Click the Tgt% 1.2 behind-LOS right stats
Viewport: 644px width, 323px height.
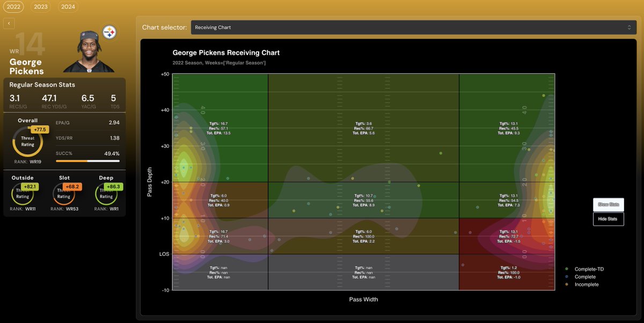pyautogui.click(x=508, y=272)
